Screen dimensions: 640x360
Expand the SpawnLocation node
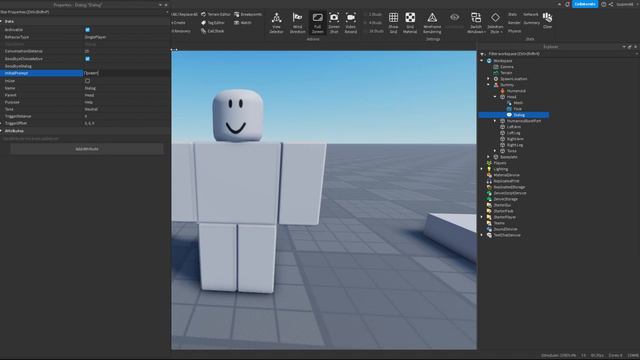coord(488,79)
